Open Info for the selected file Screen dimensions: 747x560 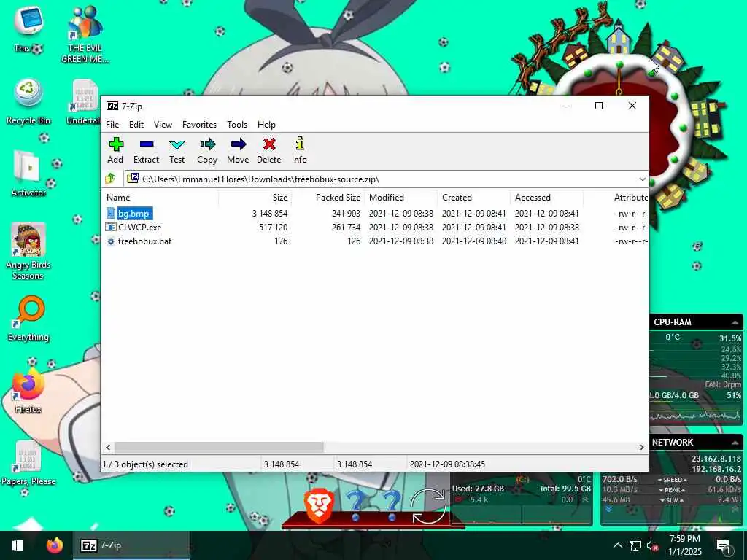(299, 150)
